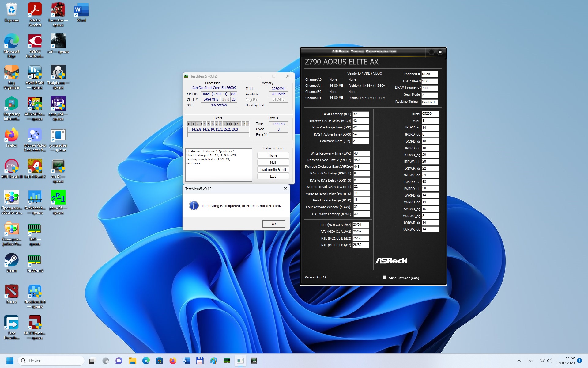This screenshot has height=368, width=588.
Task: Expand the hidden system tray icons chevron
Action: pyautogui.click(x=519, y=361)
